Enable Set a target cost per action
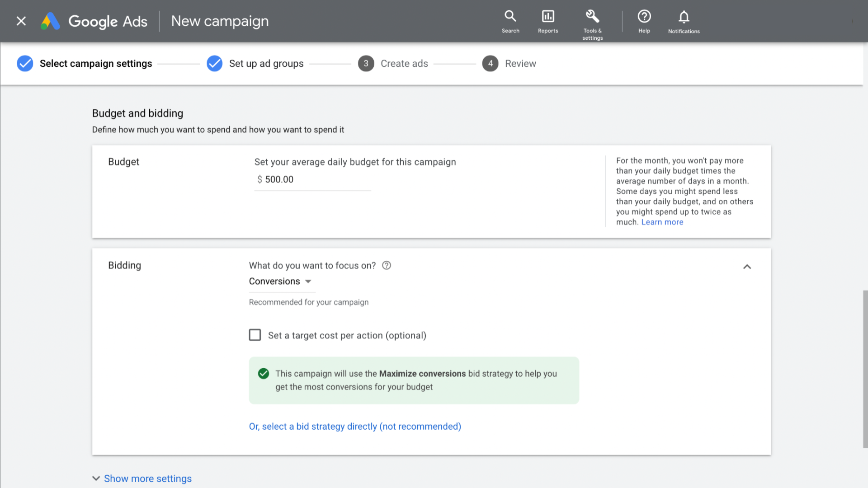This screenshot has height=488, width=868. 255,335
